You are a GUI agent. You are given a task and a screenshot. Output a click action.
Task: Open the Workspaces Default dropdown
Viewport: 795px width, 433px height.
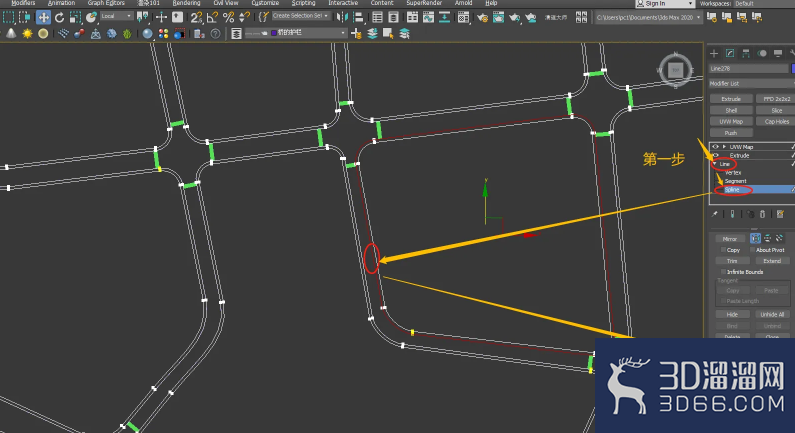click(764, 4)
